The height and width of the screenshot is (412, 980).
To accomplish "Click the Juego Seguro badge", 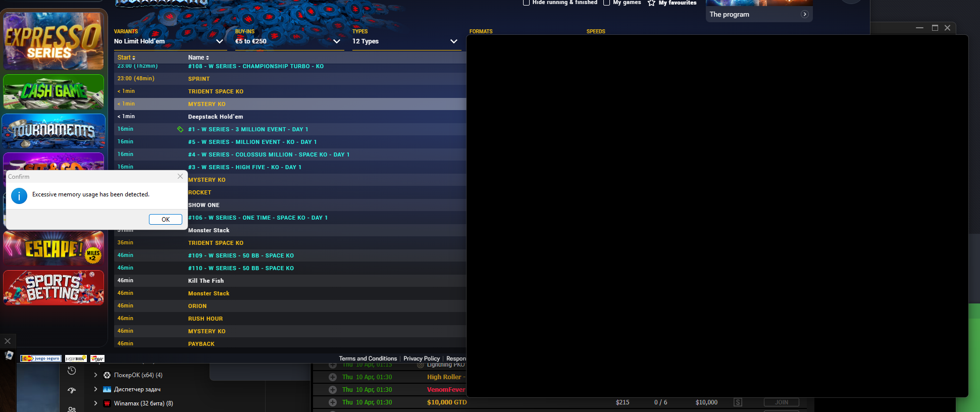I will tap(41, 358).
